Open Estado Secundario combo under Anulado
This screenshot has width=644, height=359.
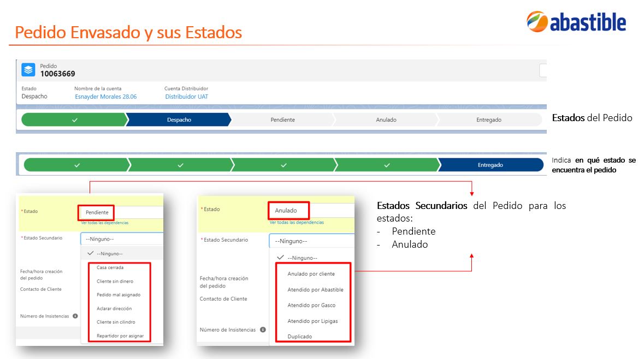[x=311, y=241]
